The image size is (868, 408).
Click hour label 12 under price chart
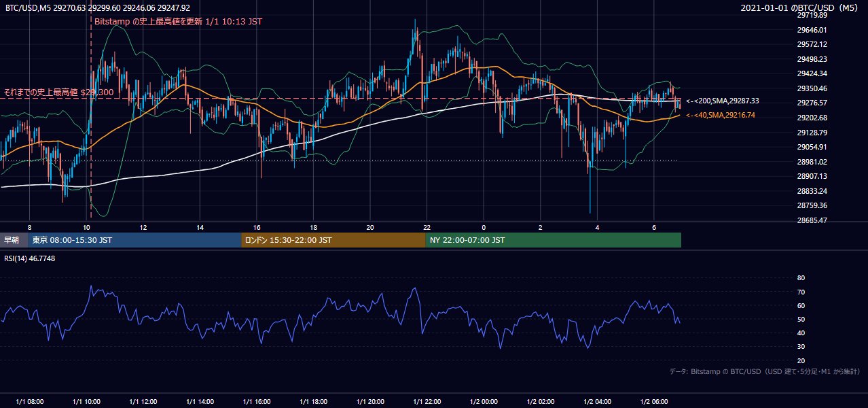pos(143,227)
